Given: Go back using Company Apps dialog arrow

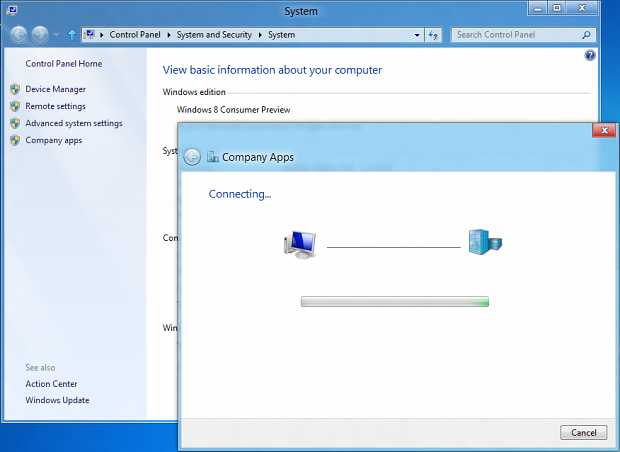Looking at the screenshot, I should (192, 156).
